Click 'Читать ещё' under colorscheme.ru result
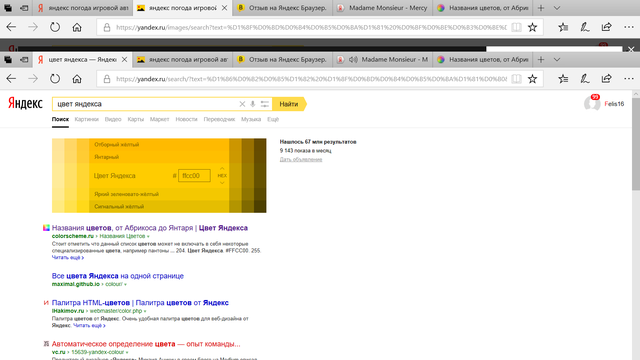The height and width of the screenshot is (360, 640). tap(68, 258)
